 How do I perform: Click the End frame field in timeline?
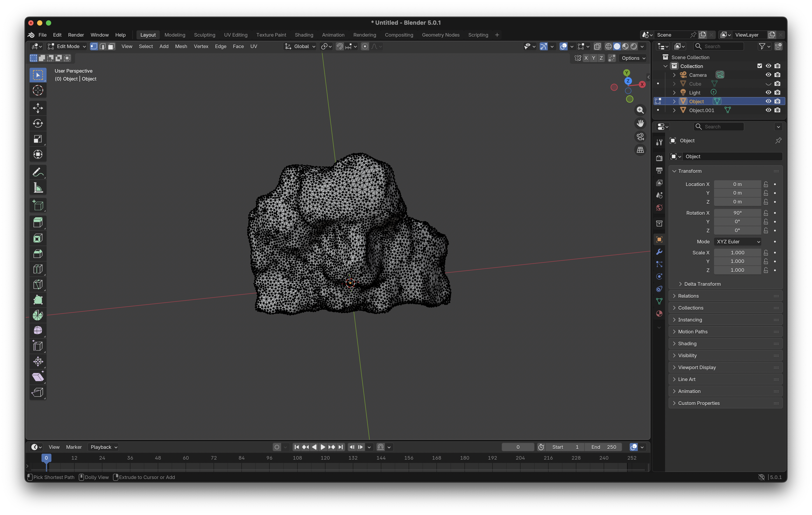coord(604,447)
